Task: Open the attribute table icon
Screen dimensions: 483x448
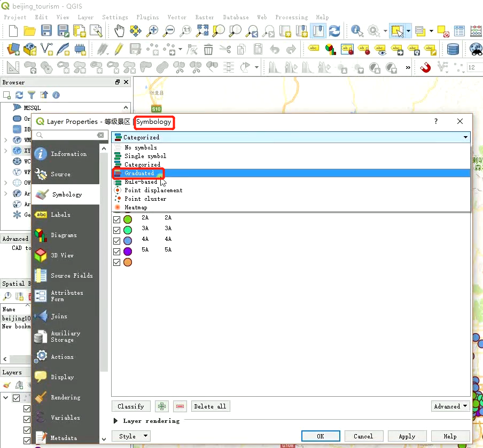Action: point(459,31)
